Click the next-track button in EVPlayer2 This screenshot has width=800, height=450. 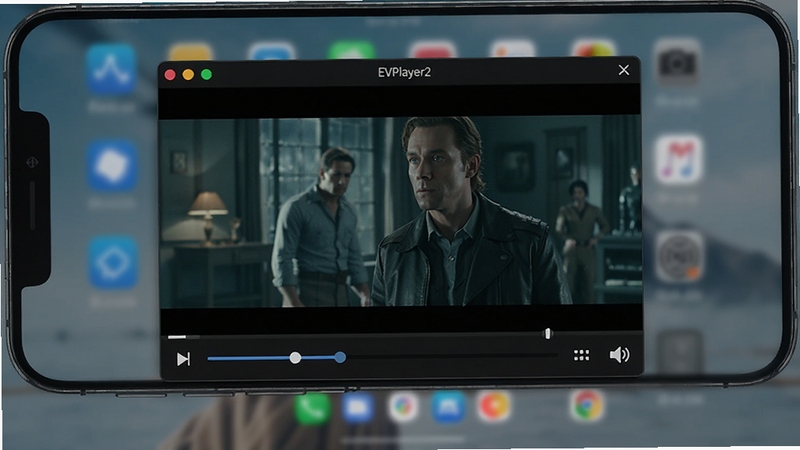(x=183, y=359)
